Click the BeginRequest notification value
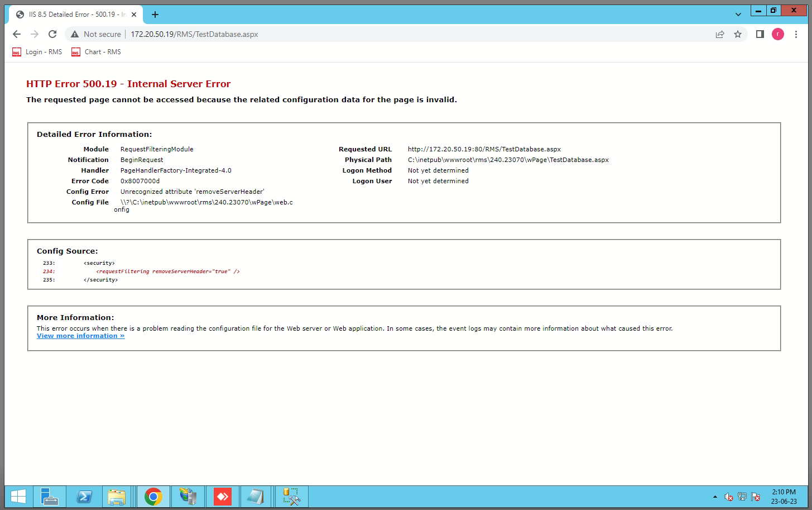The height and width of the screenshot is (510, 812). click(142, 160)
